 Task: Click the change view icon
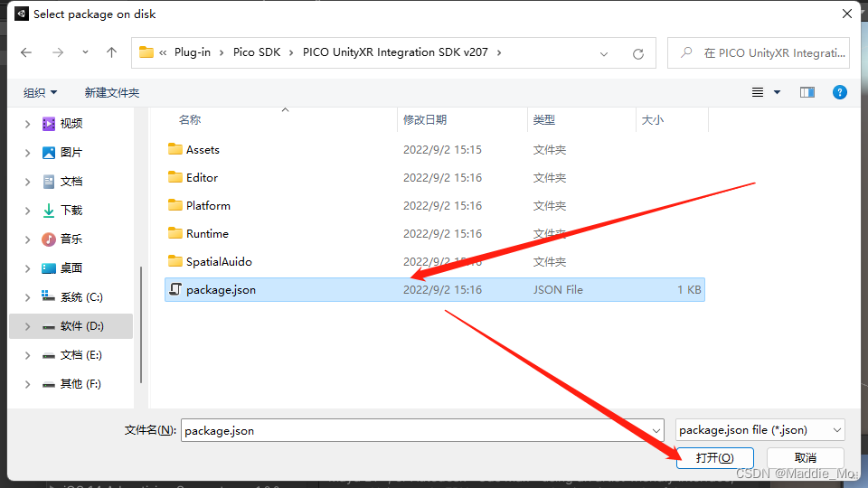point(758,92)
